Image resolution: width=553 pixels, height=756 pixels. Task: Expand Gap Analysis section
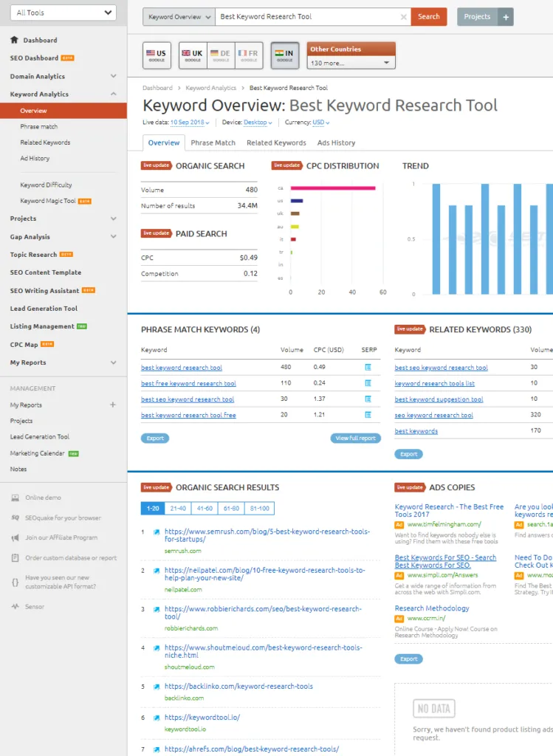(x=113, y=237)
